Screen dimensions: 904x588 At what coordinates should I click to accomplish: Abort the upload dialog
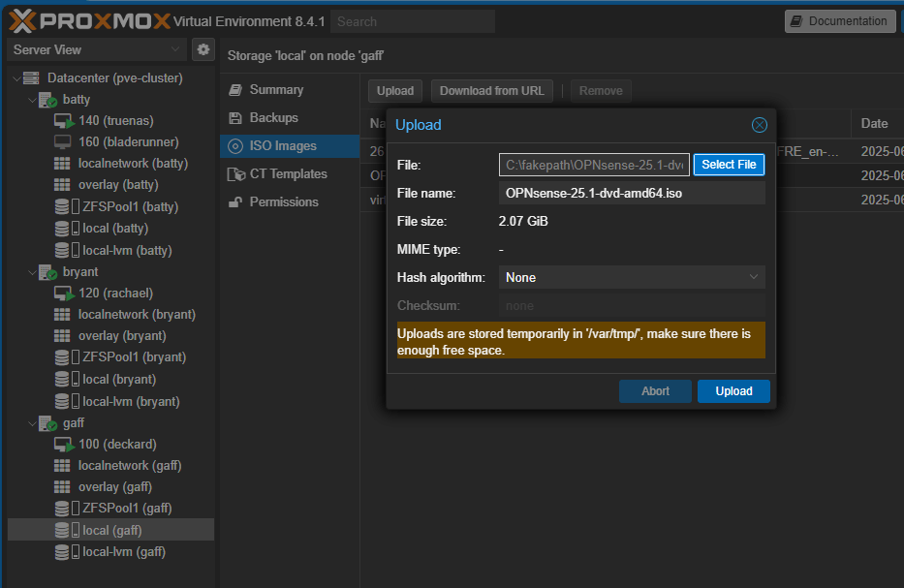click(655, 391)
